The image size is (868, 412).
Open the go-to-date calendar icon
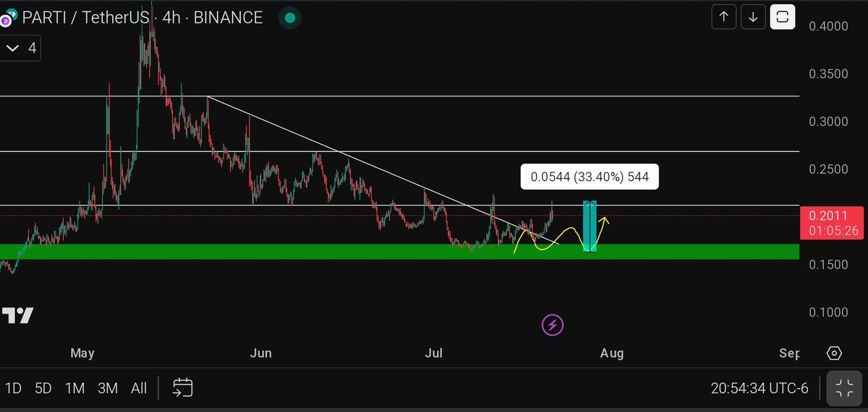[182, 387]
